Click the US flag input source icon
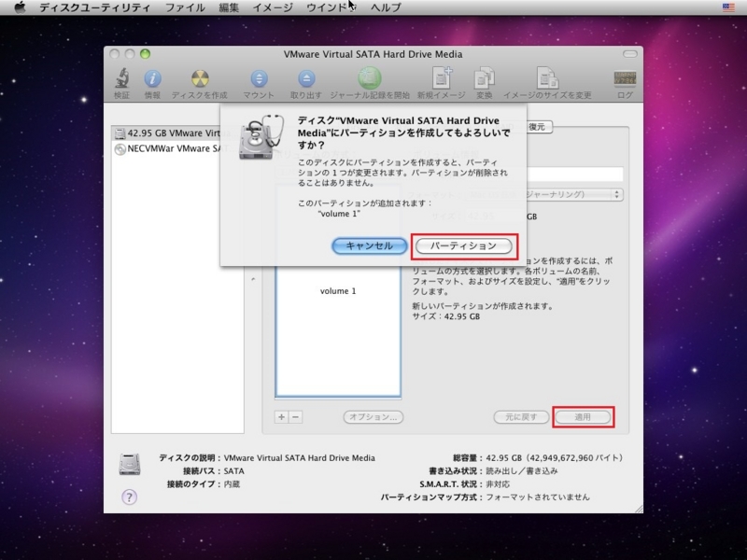This screenshot has width=747, height=560. pos(728,7)
